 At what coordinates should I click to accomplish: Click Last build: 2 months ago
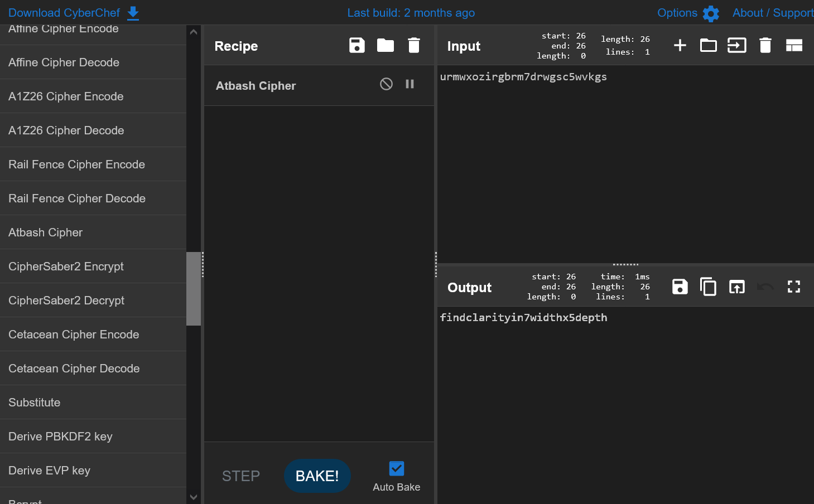pos(411,13)
